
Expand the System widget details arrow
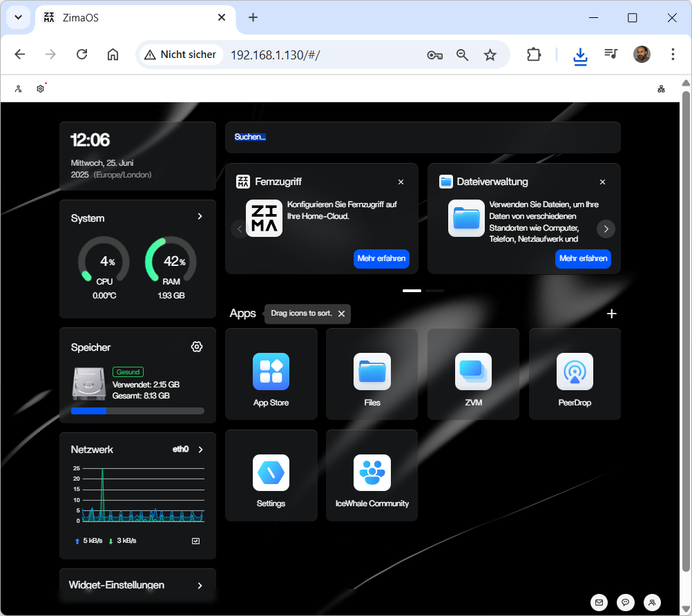200,217
